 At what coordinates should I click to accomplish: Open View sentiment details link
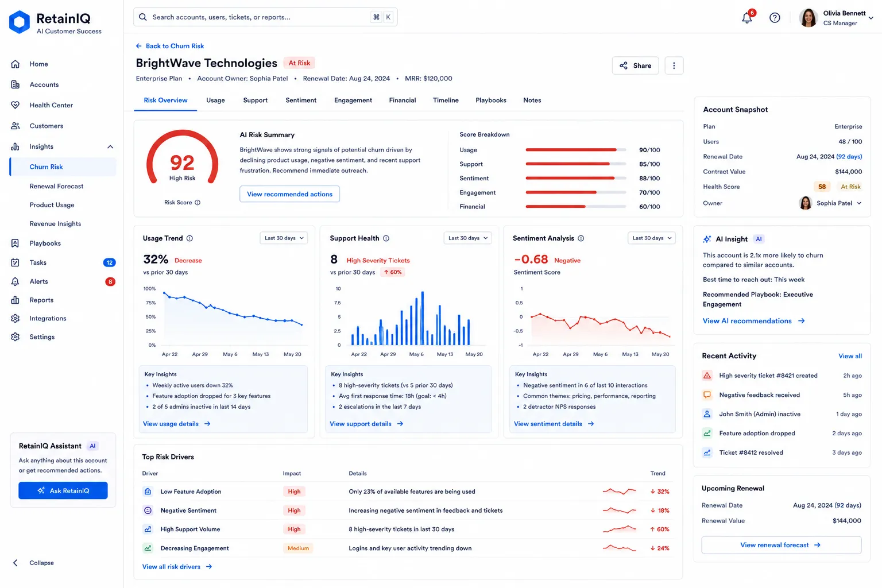click(x=554, y=424)
